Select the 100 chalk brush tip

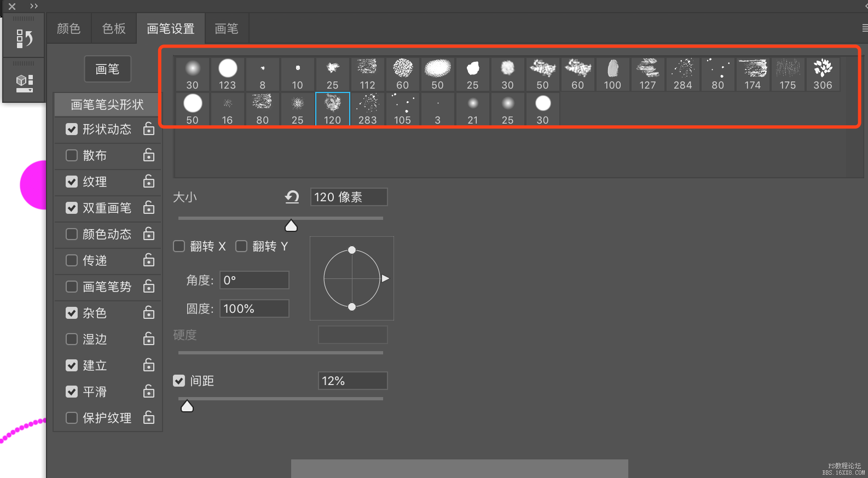pos(613,74)
